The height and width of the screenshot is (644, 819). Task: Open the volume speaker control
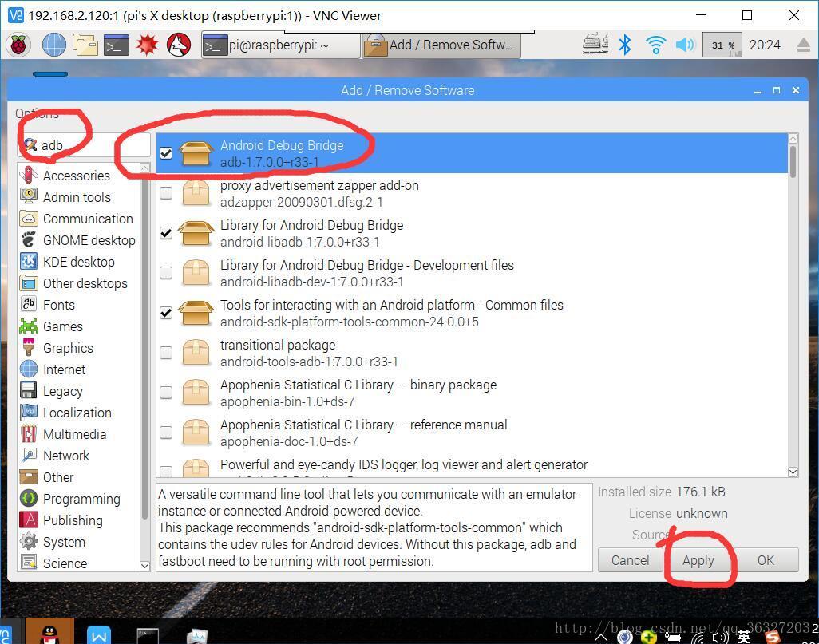[x=685, y=45]
